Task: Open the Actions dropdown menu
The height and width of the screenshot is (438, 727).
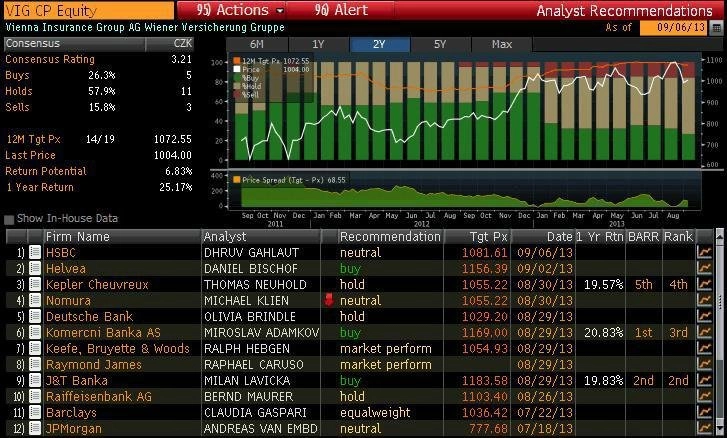Action: [232, 10]
